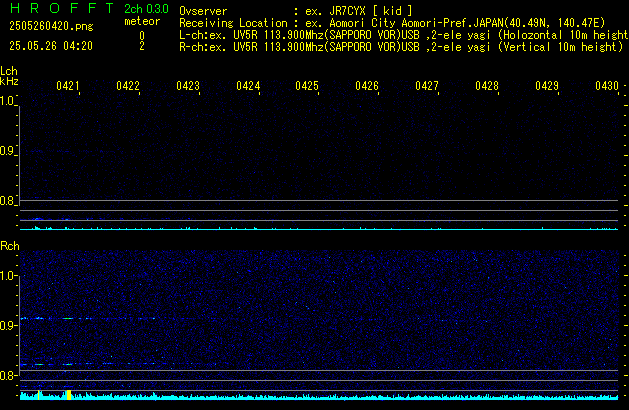Click the green echo near 0421 at 0.9 kHz
Screen dimensions: 629x410
tap(68, 319)
